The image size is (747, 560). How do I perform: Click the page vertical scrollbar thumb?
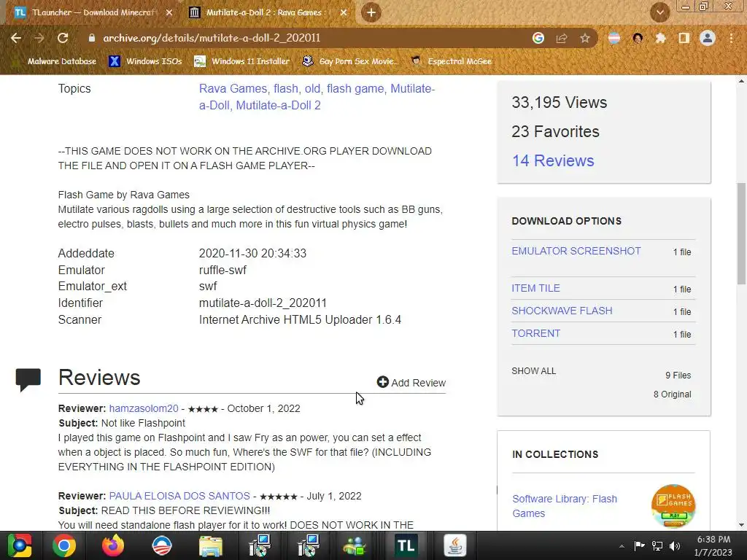click(x=742, y=233)
